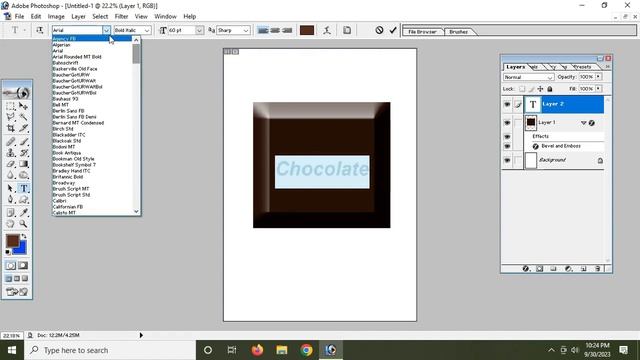Screen dimensions: 640x360
Task: Hide the Background layer eye
Action: (x=507, y=160)
